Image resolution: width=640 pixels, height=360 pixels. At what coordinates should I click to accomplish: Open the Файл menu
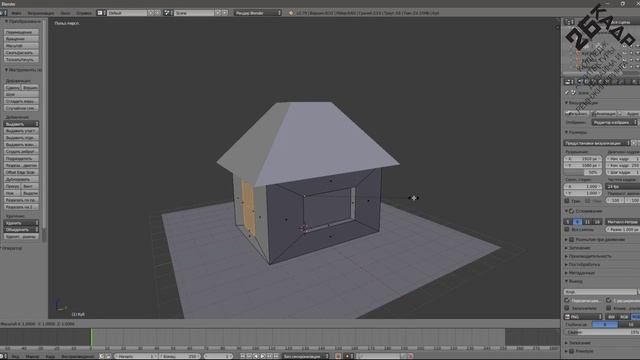coord(17,13)
